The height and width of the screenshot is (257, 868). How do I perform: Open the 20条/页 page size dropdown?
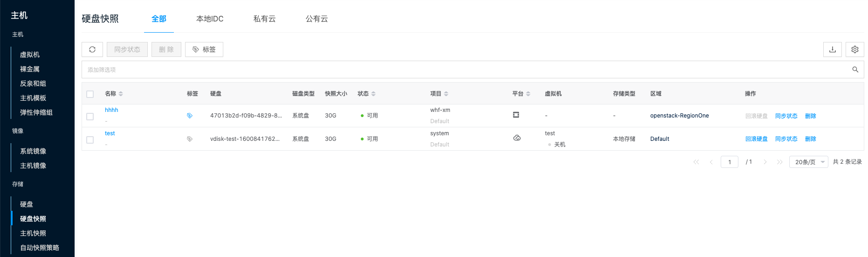(x=808, y=162)
